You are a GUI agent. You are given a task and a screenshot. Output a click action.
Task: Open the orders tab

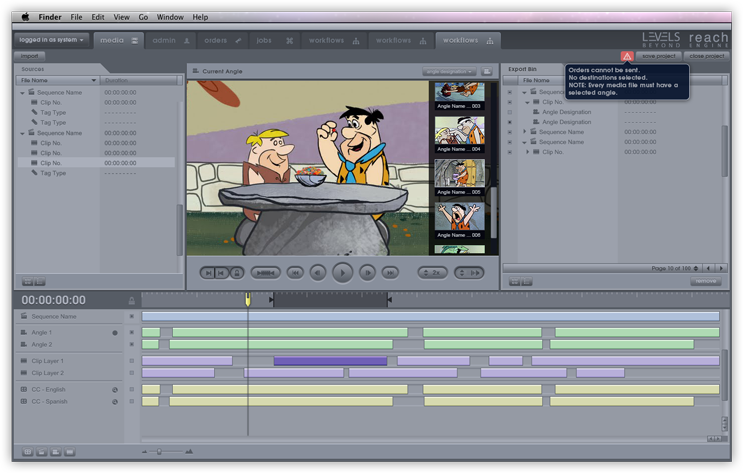(222, 41)
